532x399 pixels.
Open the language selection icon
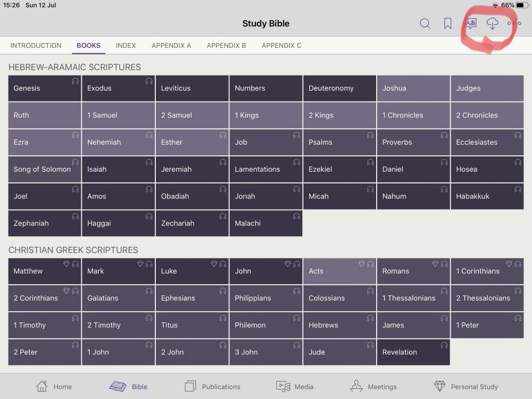click(x=471, y=23)
